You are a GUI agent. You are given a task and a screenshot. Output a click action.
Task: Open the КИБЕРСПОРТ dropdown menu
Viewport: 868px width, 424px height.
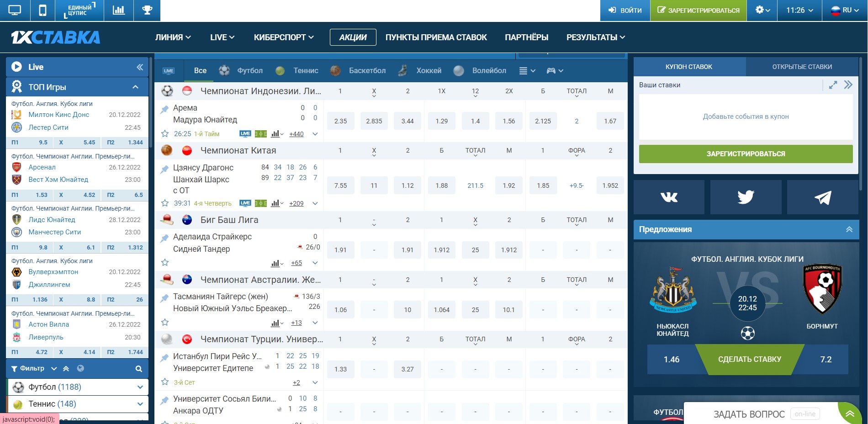click(x=284, y=37)
